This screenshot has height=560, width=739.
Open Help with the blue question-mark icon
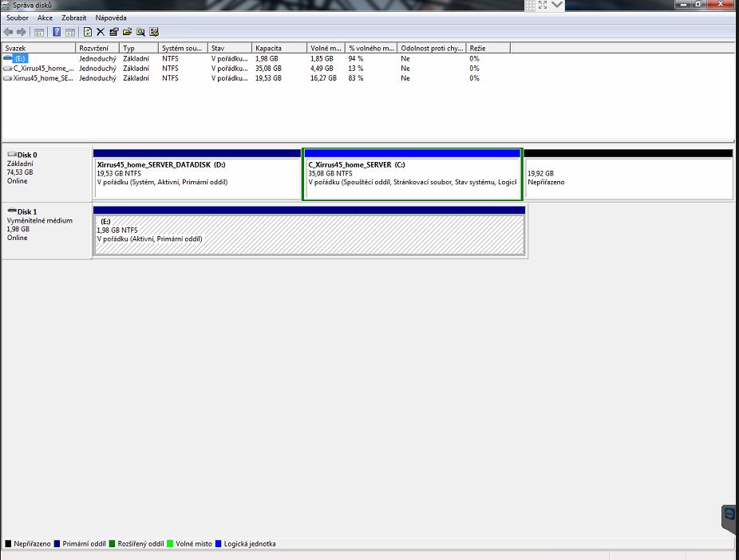point(57,32)
